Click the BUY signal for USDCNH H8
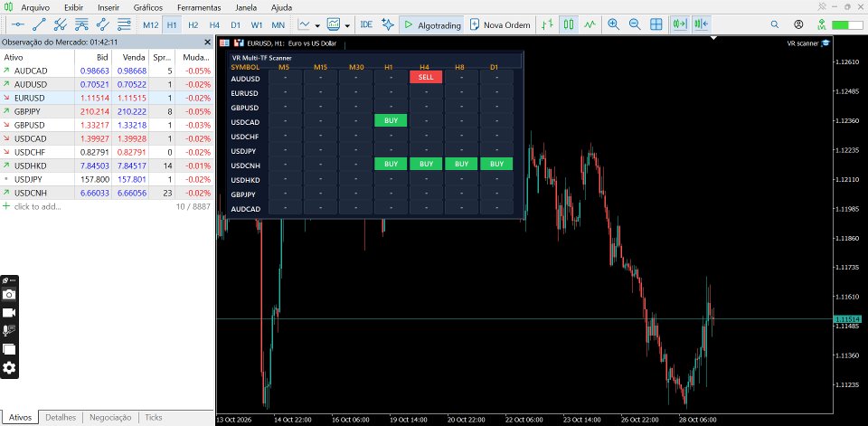The height and width of the screenshot is (426, 868). tap(461, 164)
